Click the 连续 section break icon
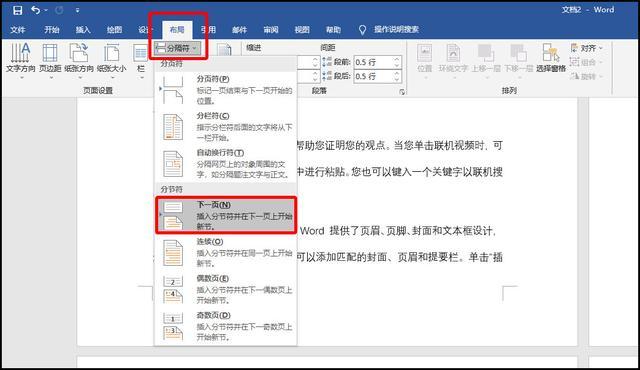Screen dimensions: 640x370 click(173, 253)
